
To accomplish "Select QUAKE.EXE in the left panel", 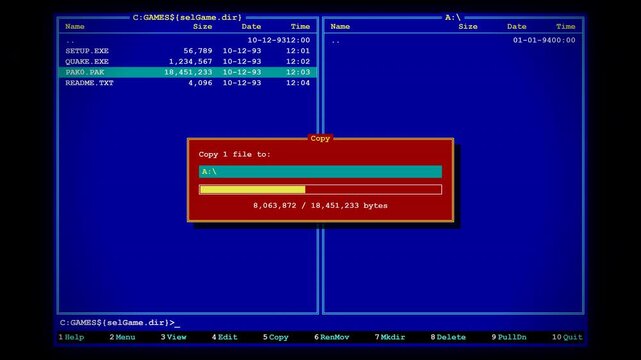I will point(188,61).
